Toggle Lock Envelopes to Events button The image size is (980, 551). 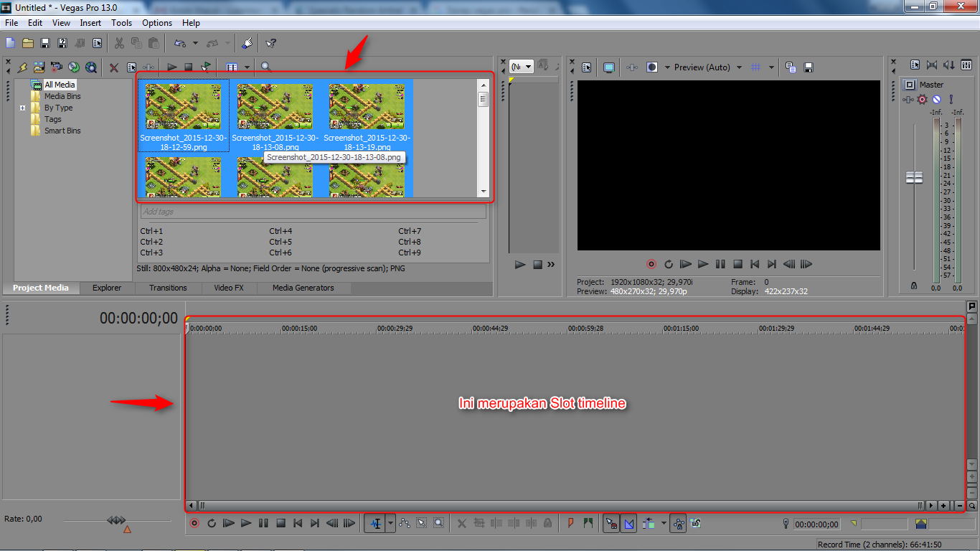[678, 524]
